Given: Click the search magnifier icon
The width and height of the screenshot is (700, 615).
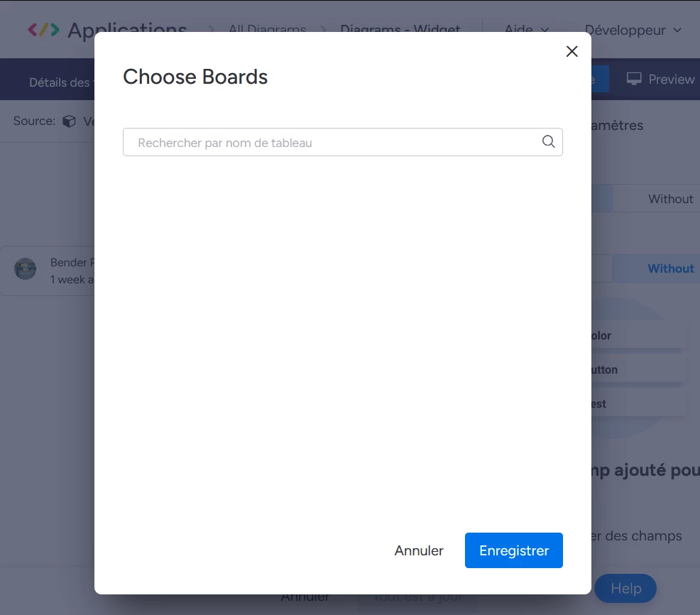Looking at the screenshot, I should (548, 141).
